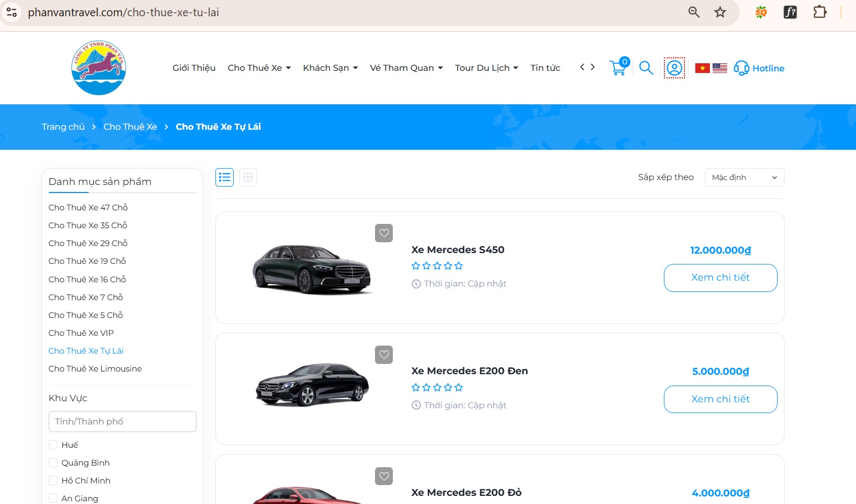Open the fonts finder extension icon
Viewport: 856px width, 504px height.
click(x=791, y=12)
